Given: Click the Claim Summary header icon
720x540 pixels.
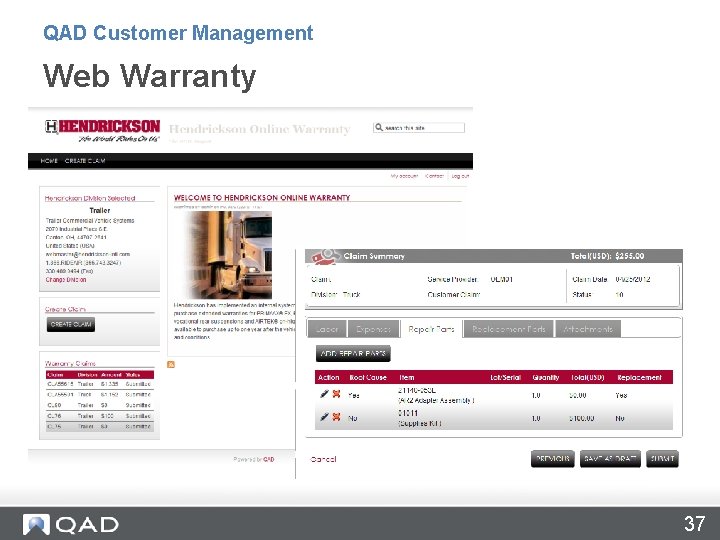Looking at the screenshot, I should pyautogui.click(x=325, y=256).
